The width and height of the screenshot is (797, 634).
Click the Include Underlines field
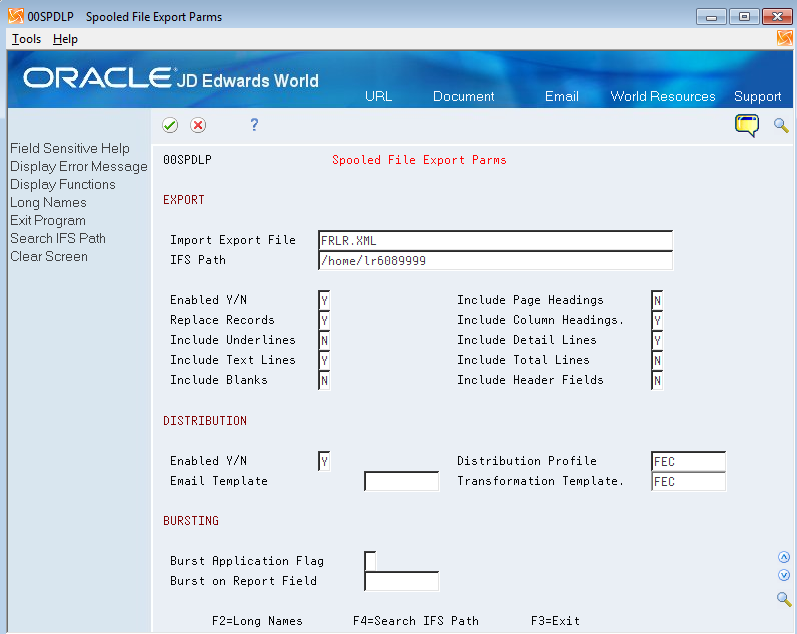click(x=324, y=340)
